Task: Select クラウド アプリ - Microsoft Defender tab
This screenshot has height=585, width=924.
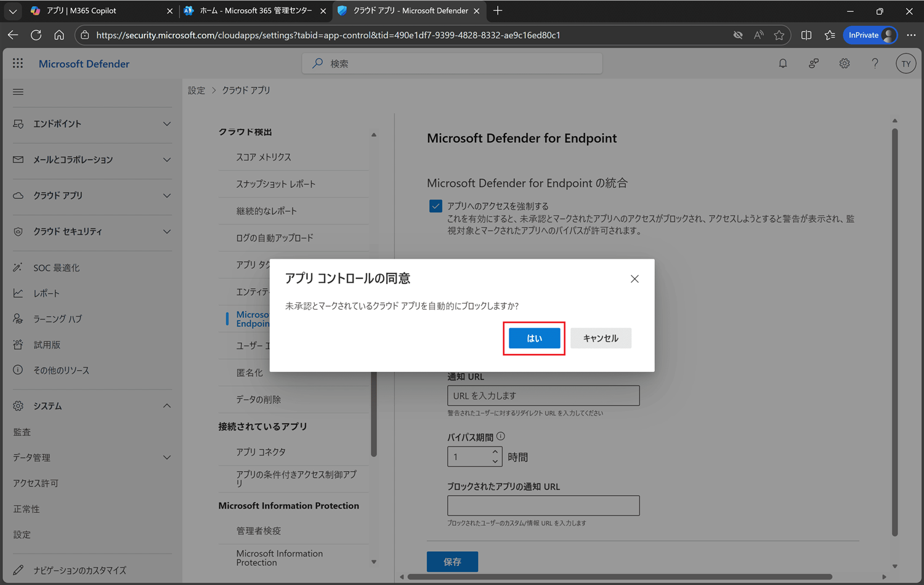Action: click(x=409, y=11)
